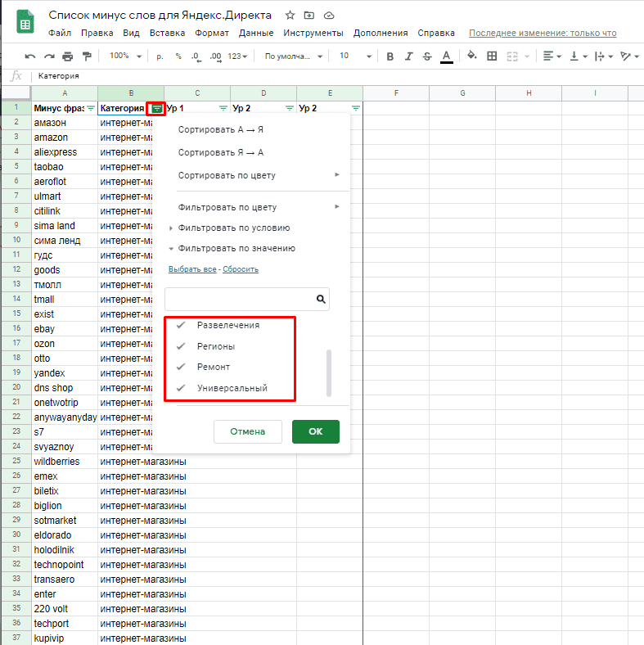Open fill color picker
Image resolution: width=644 pixels, height=645 pixels.
[x=472, y=55]
